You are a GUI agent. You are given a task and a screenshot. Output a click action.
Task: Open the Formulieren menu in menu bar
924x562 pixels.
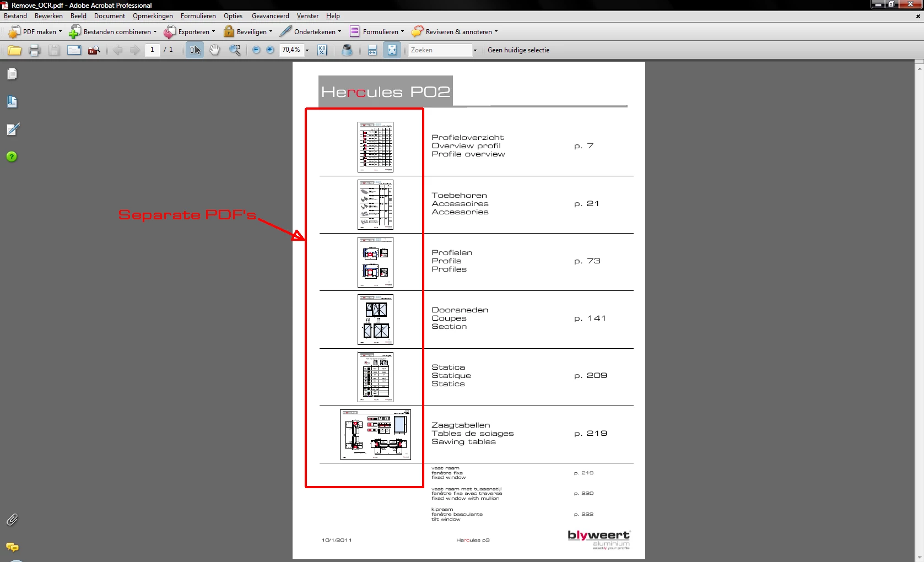(198, 16)
